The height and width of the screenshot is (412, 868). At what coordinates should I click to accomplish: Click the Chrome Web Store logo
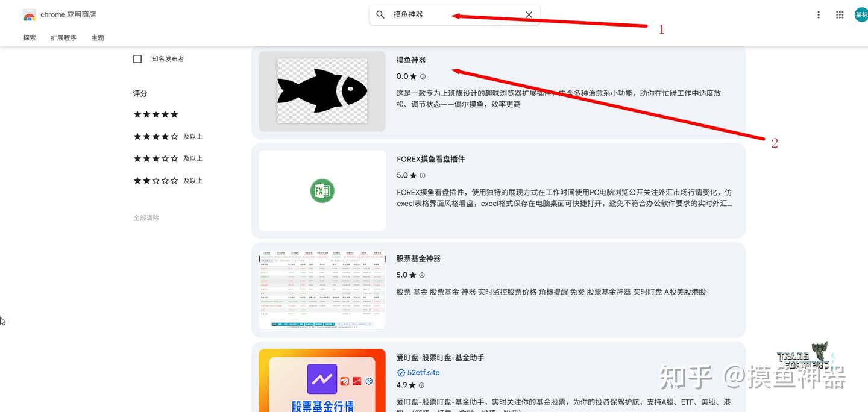click(29, 14)
